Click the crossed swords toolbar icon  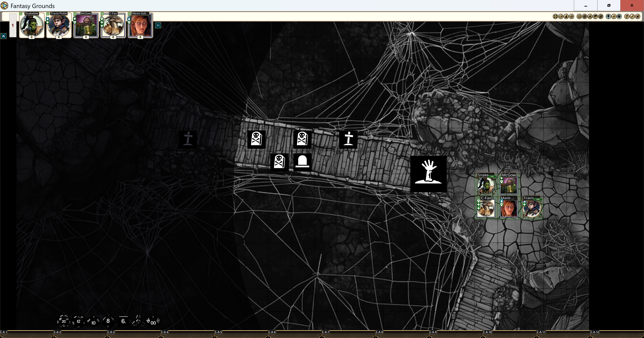coord(590,16)
